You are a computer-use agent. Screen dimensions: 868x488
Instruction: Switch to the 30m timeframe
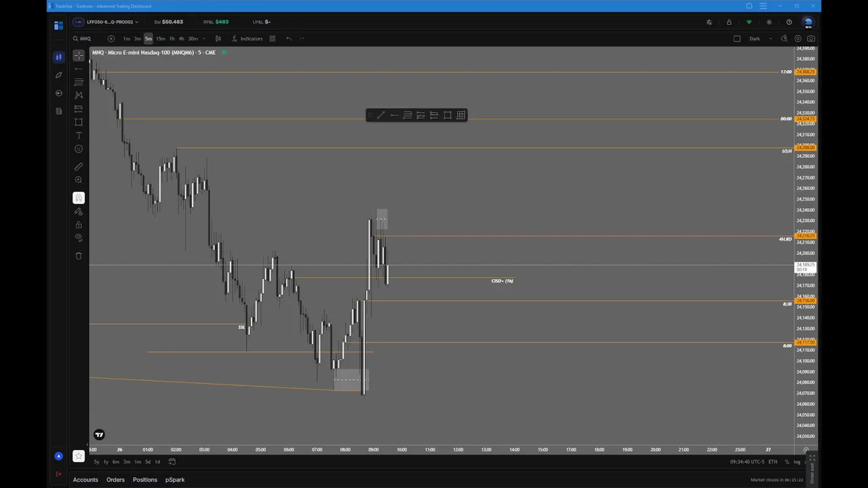pos(193,39)
